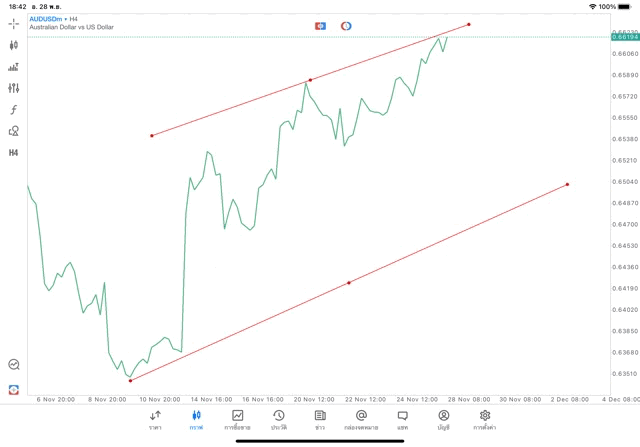Open the H4 timeframe selector

coord(14,153)
